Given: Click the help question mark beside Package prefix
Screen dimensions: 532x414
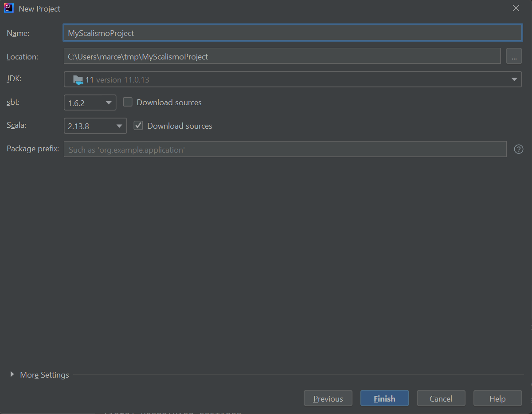Looking at the screenshot, I should point(518,149).
